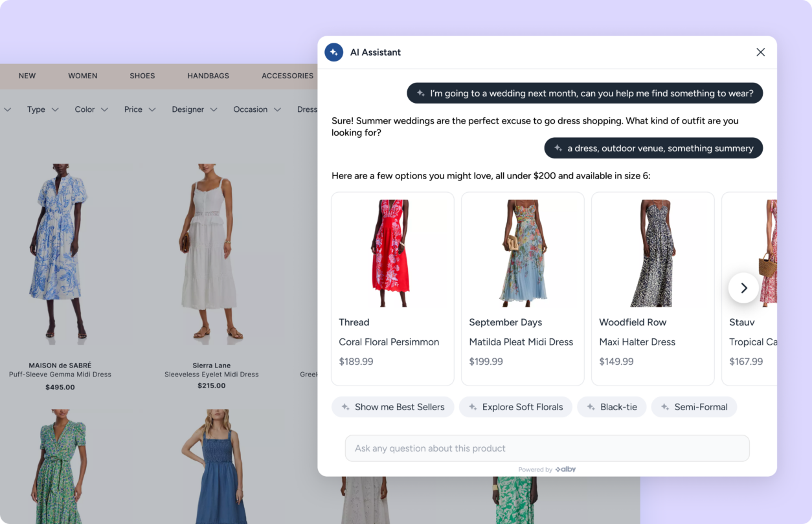Expand the Designer filter
Screen dimensions: 812x524
tap(194, 109)
